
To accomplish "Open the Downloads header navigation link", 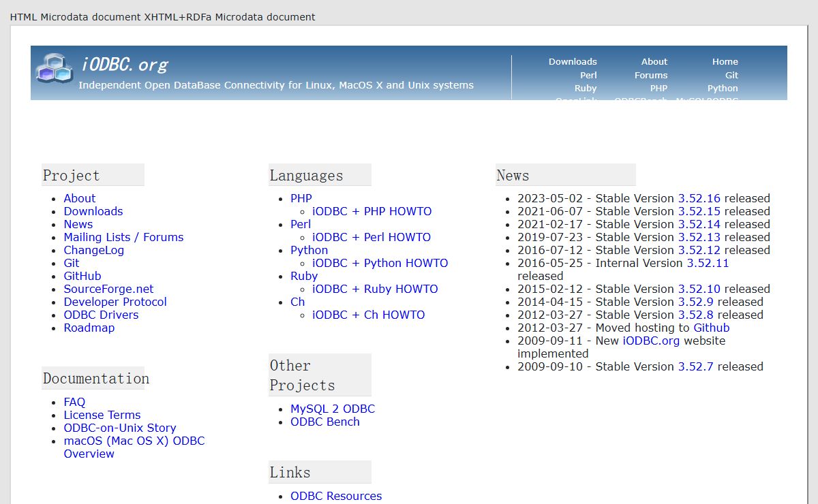I will click(x=572, y=61).
